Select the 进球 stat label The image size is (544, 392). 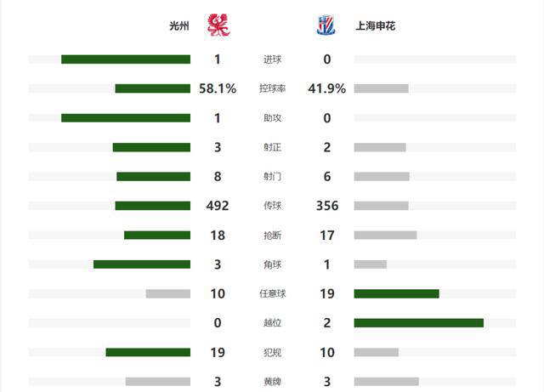(272, 60)
